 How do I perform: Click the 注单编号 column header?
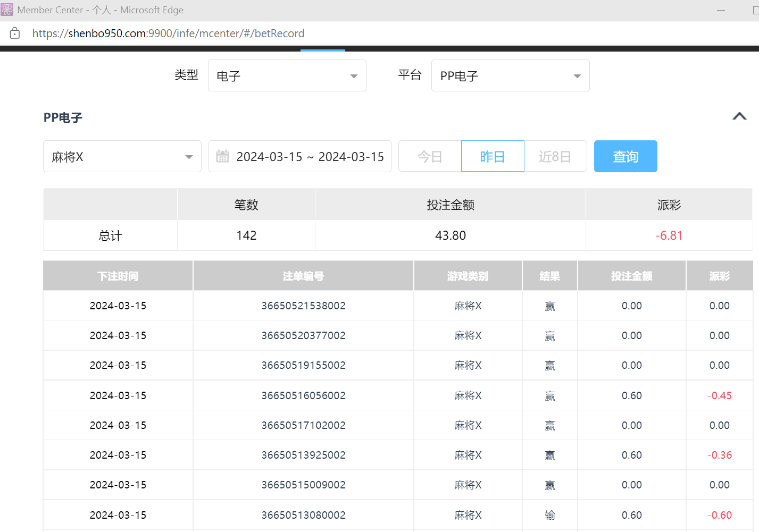pyautogui.click(x=303, y=276)
